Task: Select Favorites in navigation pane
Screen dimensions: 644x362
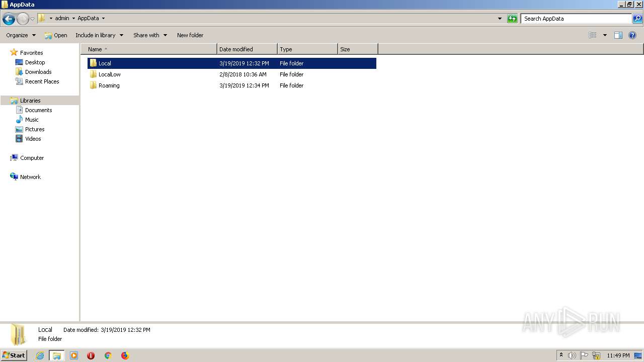Action: [31, 53]
